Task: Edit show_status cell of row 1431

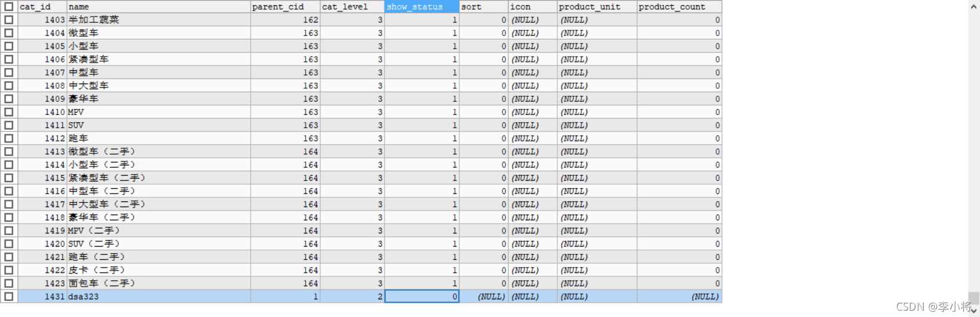Action: pos(422,296)
